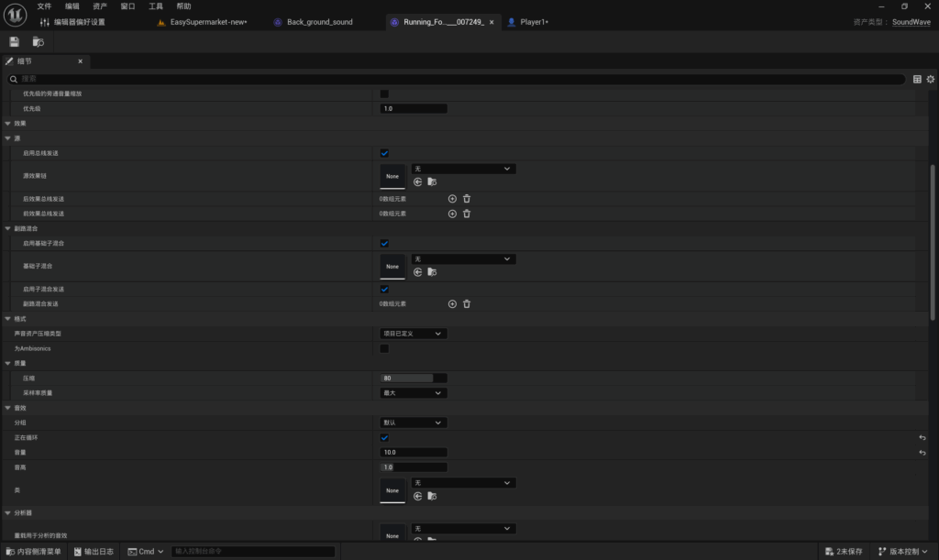The width and height of the screenshot is (939, 560).
Task: Open the 文件 menu
Action: tap(44, 6)
